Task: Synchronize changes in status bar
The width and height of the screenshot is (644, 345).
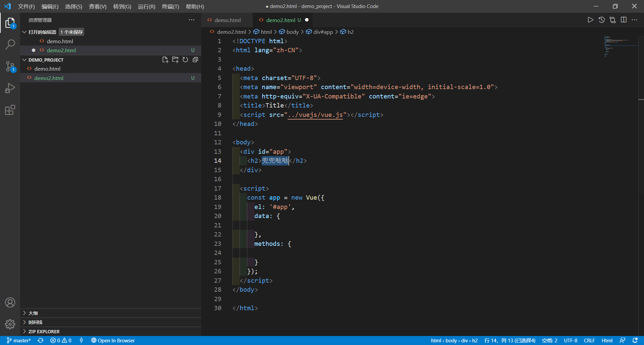Action: pyautogui.click(x=41, y=340)
